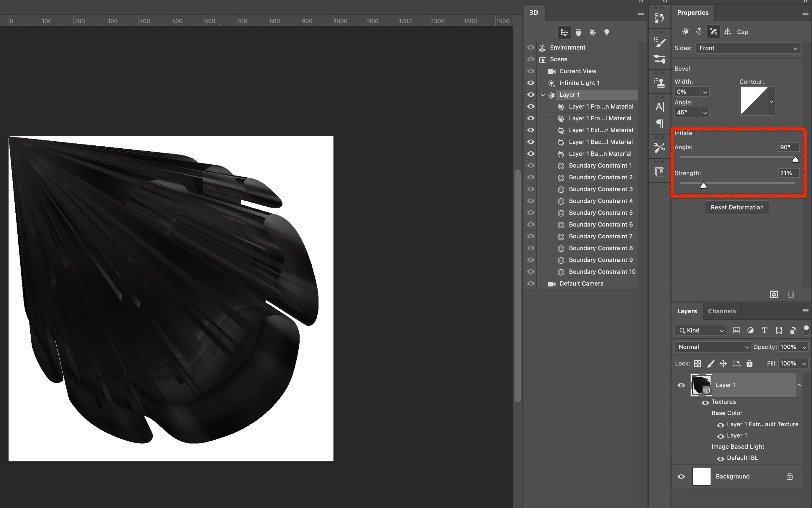Collapse the Layer 1 tree in the 3D panel
This screenshot has height=508, width=812.
click(543, 95)
